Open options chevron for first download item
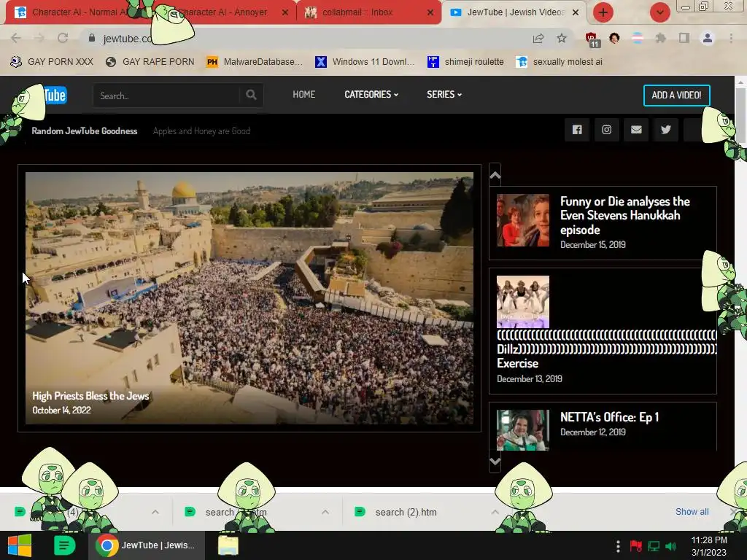 point(155,512)
